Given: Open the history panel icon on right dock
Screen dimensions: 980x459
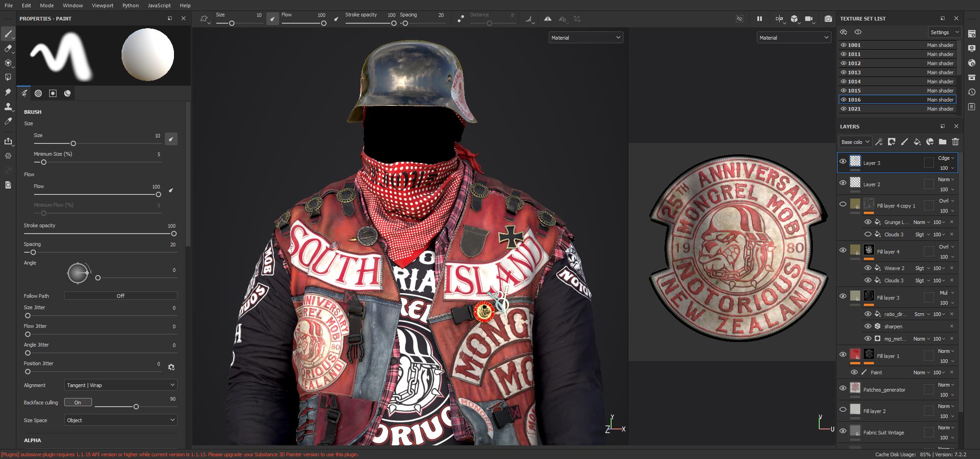Looking at the screenshot, I should point(972,92).
